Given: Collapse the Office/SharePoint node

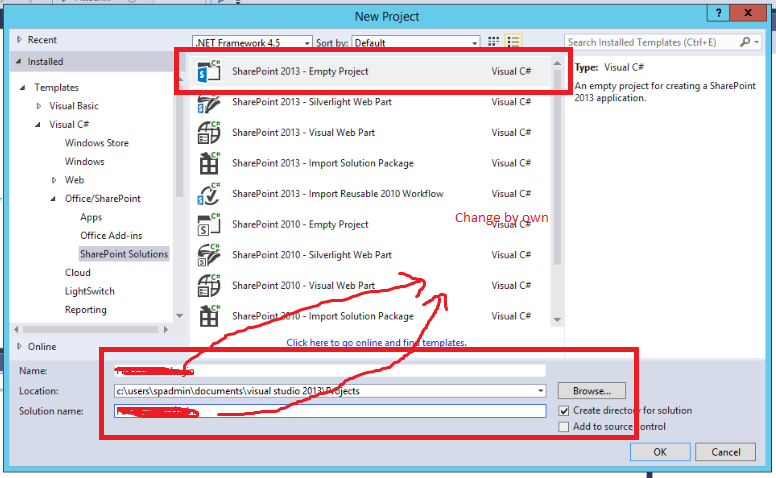Looking at the screenshot, I should click(x=53, y=199).
